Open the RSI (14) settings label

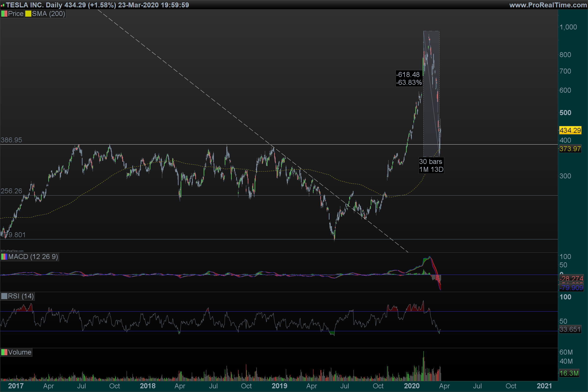[x=21, y=296]
